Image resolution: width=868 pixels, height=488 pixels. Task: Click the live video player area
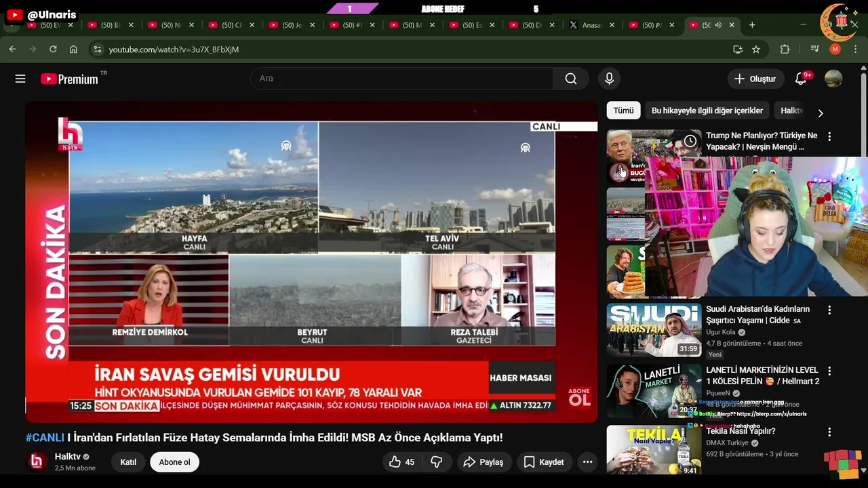pos(311,262)
